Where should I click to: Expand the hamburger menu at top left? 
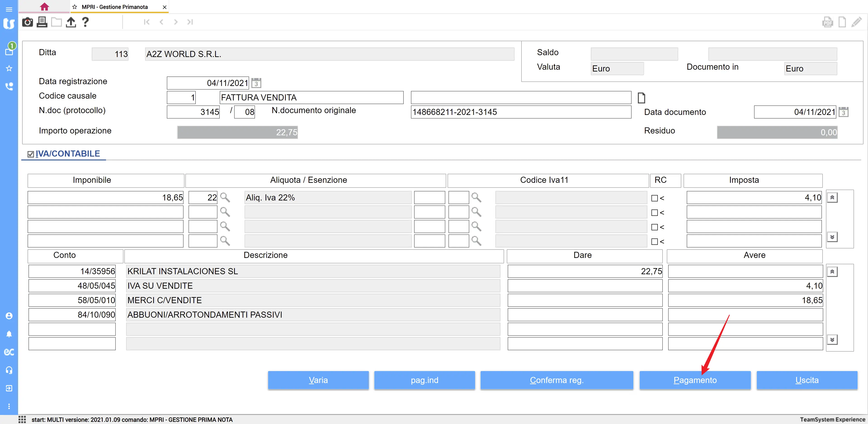(9, 10)
